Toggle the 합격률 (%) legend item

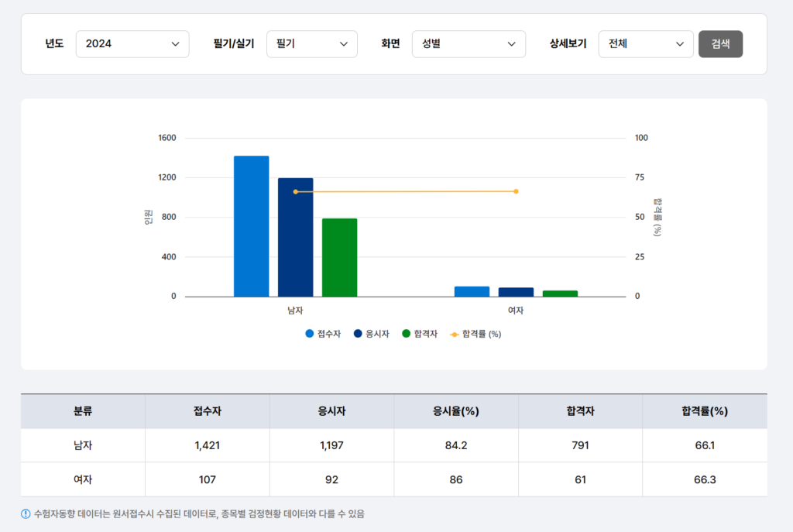click(475, 334)
